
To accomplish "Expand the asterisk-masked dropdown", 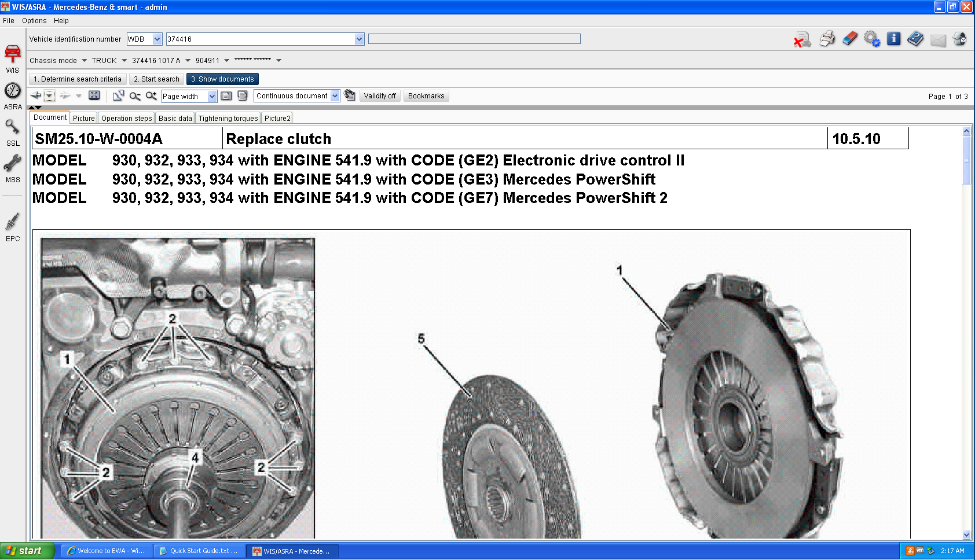I will point(278,60).
